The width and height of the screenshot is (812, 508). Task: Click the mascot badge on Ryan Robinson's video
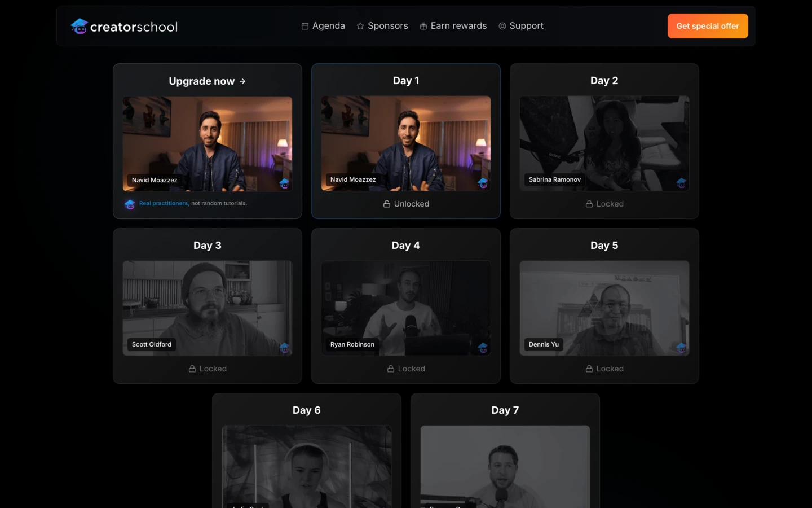coord(483,348)
